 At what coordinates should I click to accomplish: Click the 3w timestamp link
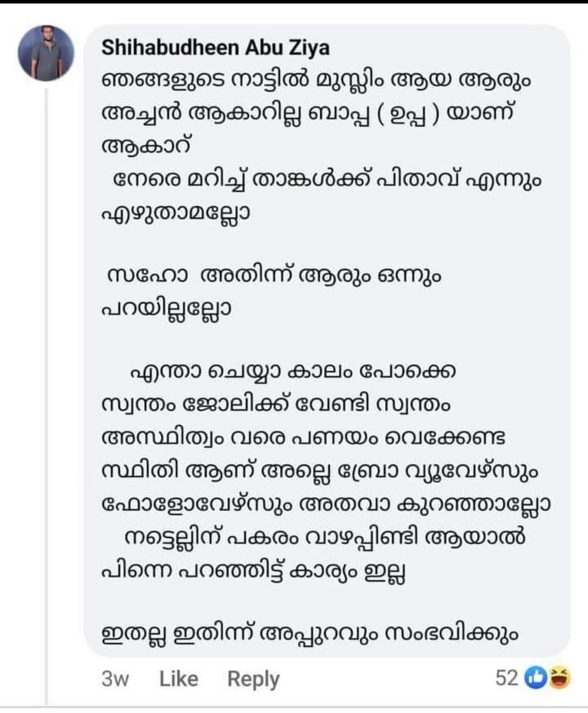[x=115, y=679]
